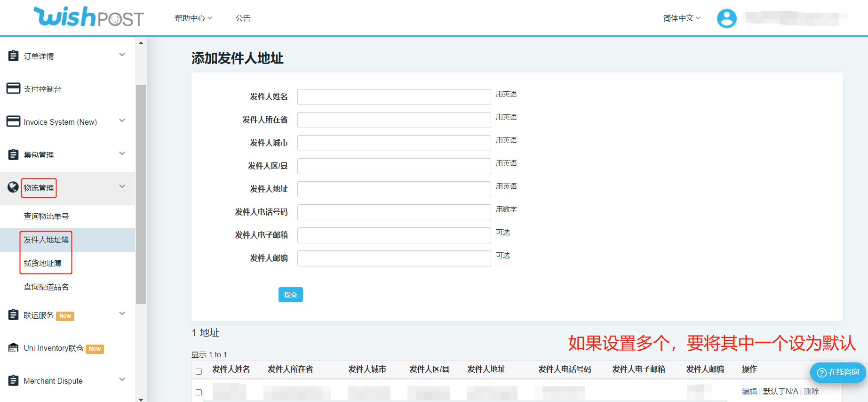Click the 发件人电话号码 column header

[x=565, y=369]
